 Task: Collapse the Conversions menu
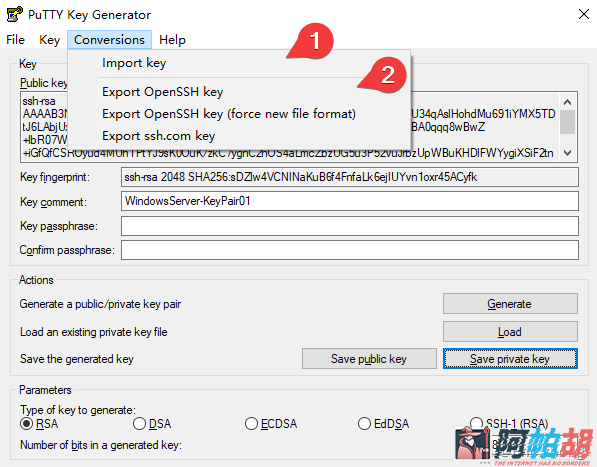point(109,40)
